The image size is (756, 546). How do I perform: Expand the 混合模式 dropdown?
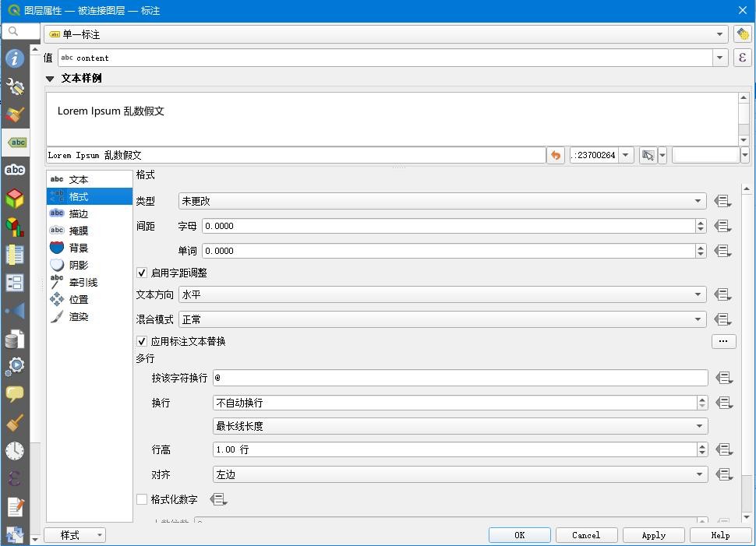(x=442, y=319)
